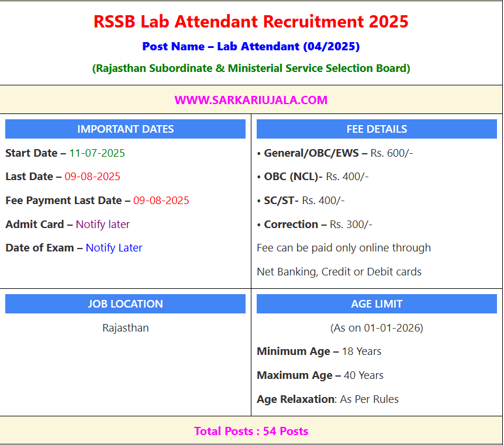Click the General/OBC/EWS fee line
Image resolution: width=504 pixels, height=445 pixels.
pos(335,153)
